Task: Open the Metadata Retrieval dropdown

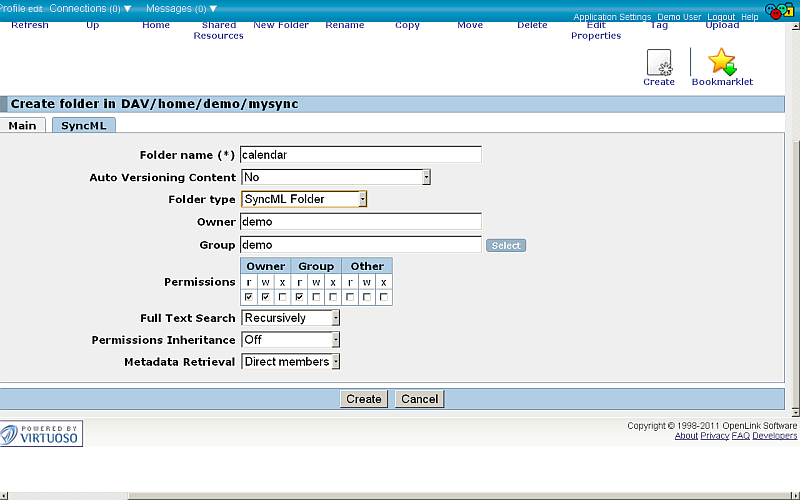Action: tap(291, 362)
